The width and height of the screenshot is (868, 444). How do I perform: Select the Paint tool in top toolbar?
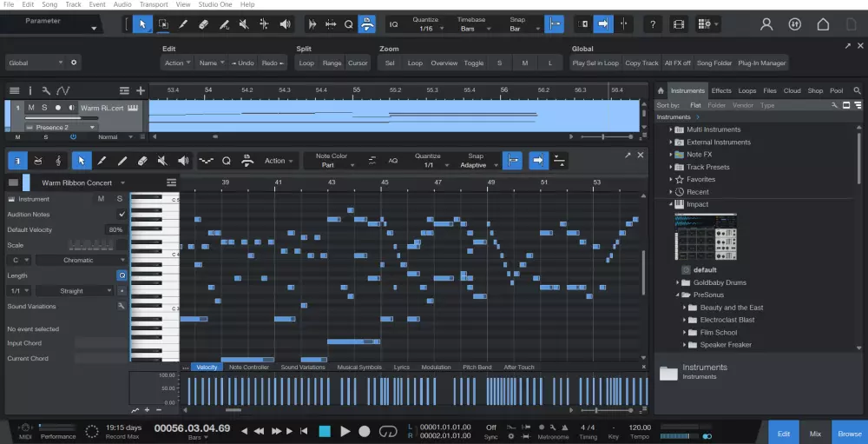click(226, 24)
